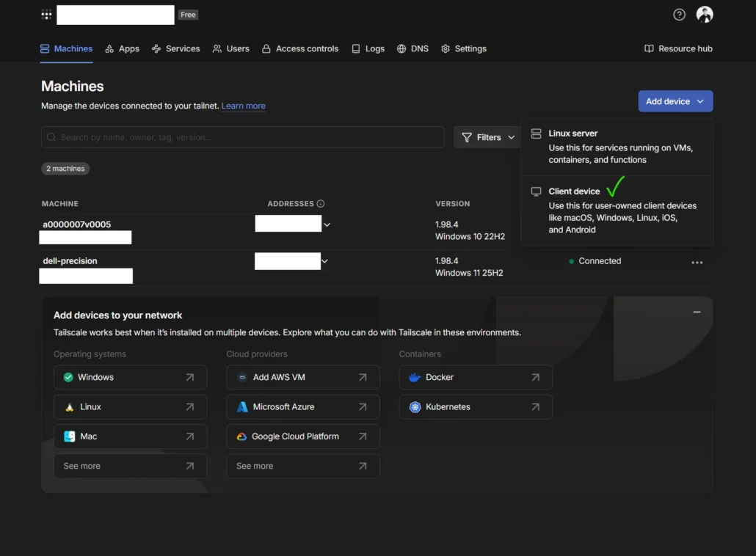
Task: Click the Google Cloud logo icon
Action: pos(241,436)
